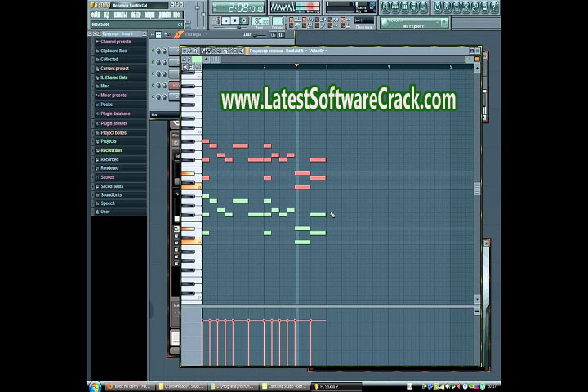This screenshot has height=392, width=588.
Task: Click the first window shortcut icon in top-right toolbar
Action: tap(385, 7)
